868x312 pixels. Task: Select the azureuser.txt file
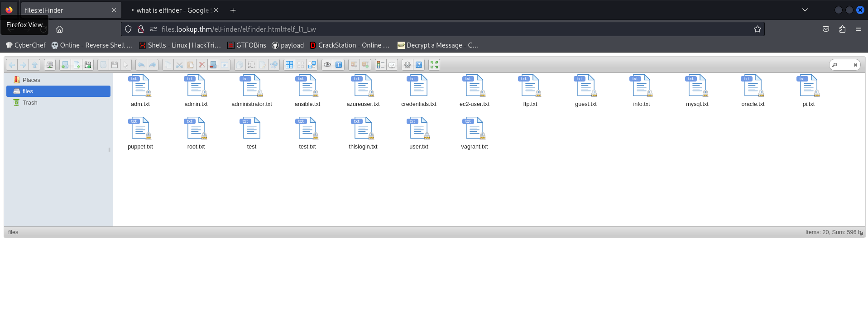pos(363,91)
